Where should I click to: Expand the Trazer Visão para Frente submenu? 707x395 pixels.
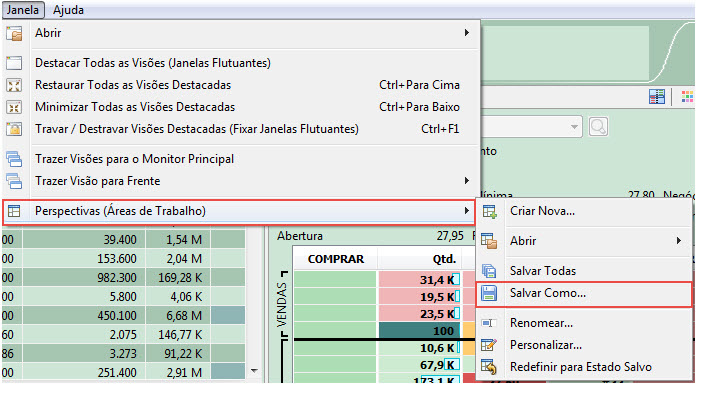click(467, 181)
